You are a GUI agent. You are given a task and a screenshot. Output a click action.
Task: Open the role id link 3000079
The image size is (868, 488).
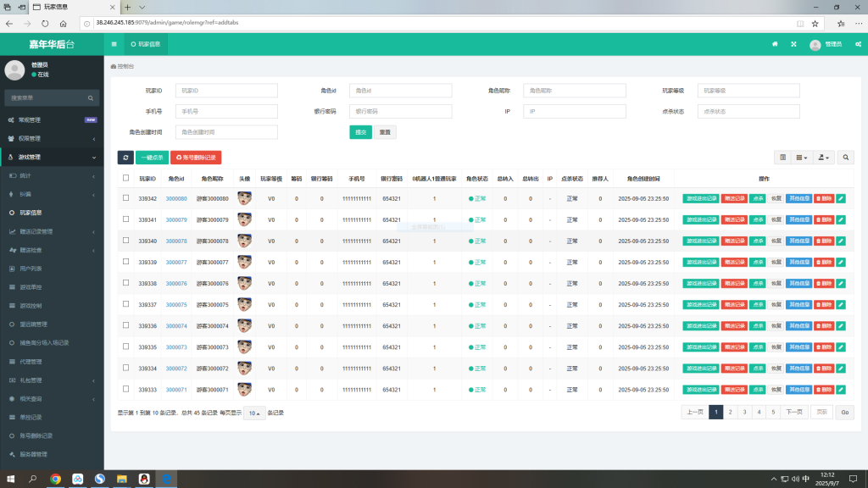coord(176,219)
